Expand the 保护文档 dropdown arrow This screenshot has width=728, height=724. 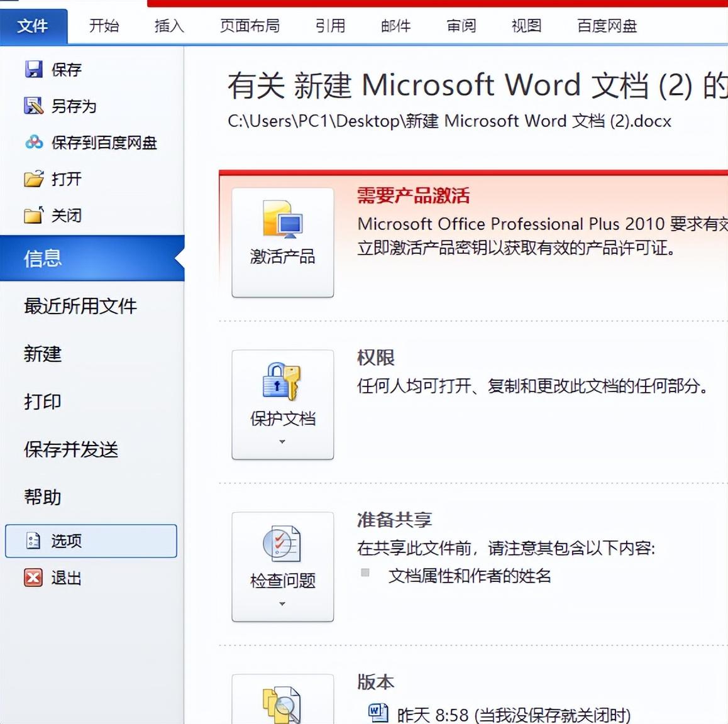tap(282, 442)
